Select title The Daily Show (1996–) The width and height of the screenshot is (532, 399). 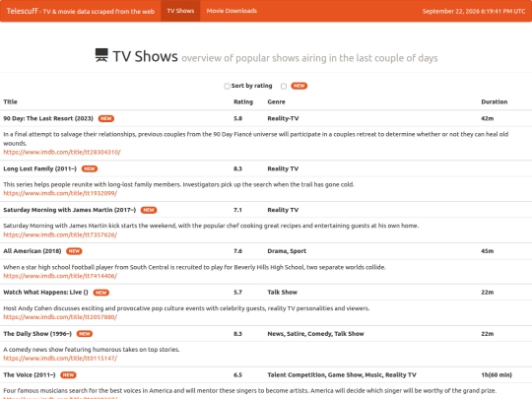pyautogui.click(x=37, y=334)
